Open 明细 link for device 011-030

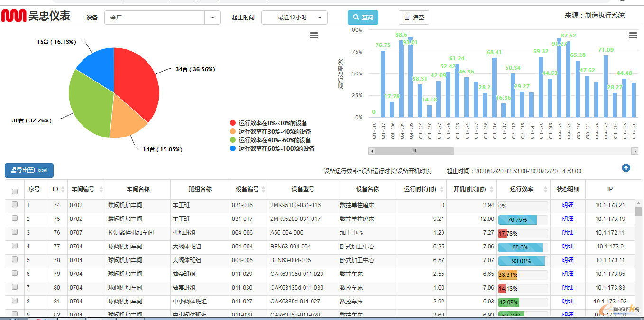click(x=568, y=288)
